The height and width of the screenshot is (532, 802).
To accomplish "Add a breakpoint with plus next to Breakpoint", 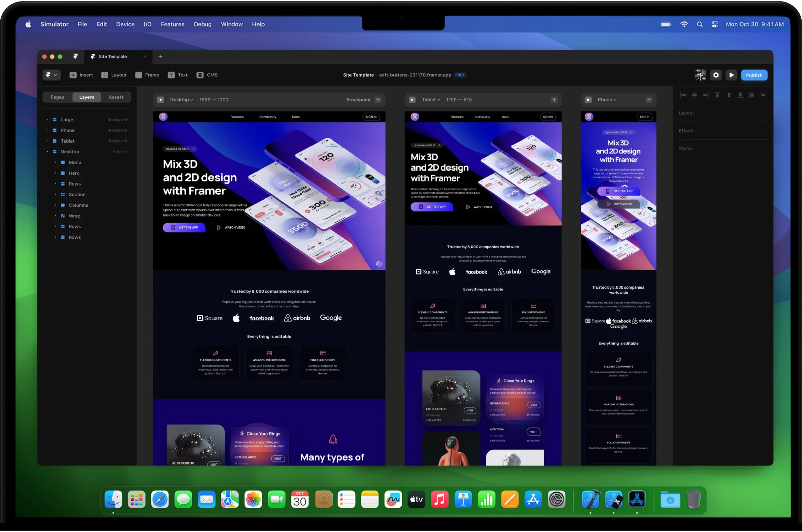I will click(378, 100).
